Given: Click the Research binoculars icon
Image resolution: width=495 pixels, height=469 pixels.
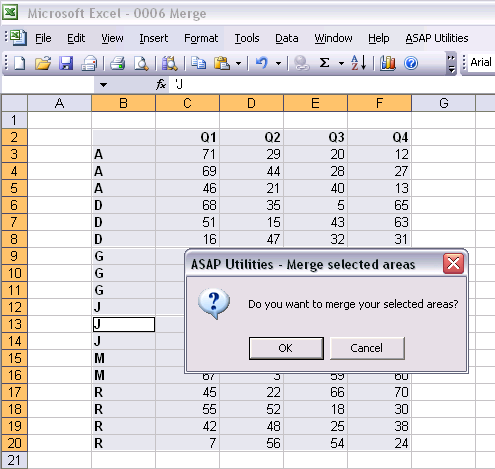Looking at the screenshot, I should pyautogui.click(x=169, y=63).
